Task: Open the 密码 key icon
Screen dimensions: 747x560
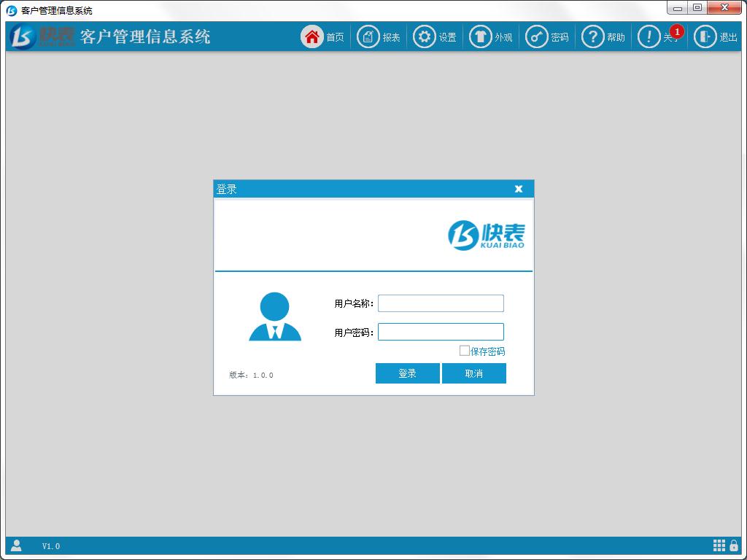Action: pyautogui.click(x=536, y=36)
